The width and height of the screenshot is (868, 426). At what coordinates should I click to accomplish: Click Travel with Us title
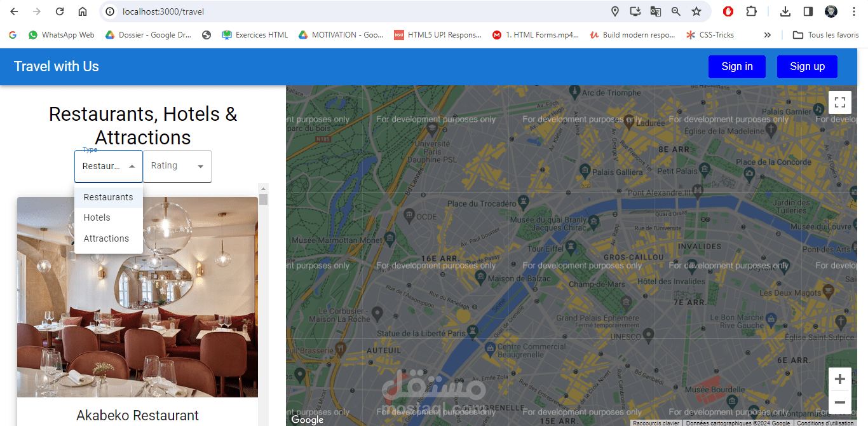pos(57,67)
